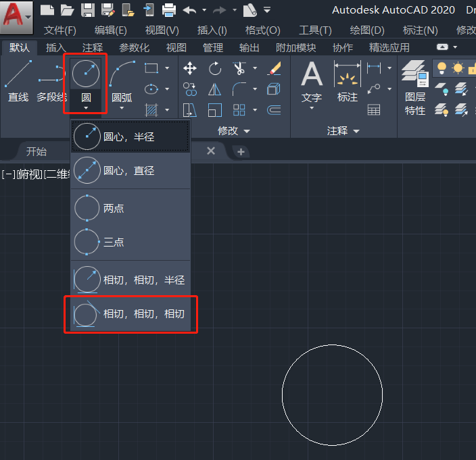This screenshot has height=460, width=476.
Task: Expand the Annotation (注释) panel
Action: [x=343, y=130]
